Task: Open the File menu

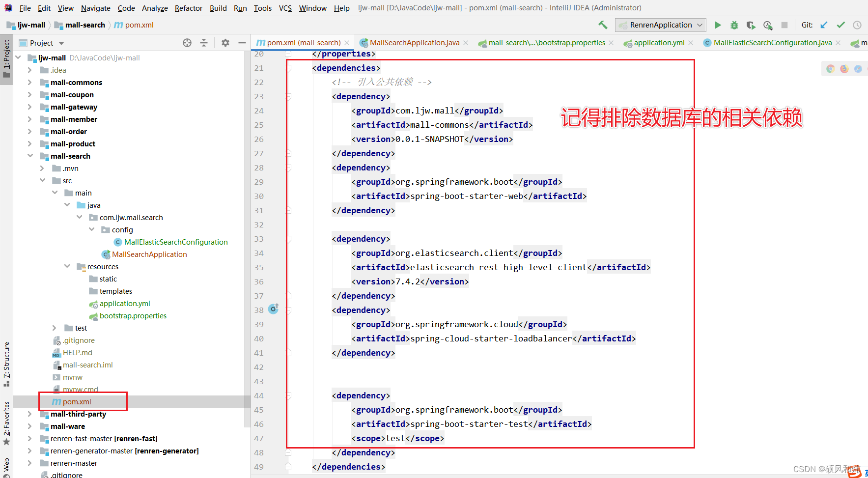Action: point(25,8)
